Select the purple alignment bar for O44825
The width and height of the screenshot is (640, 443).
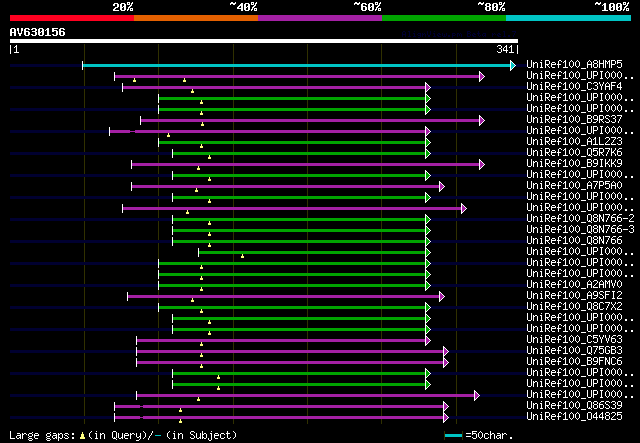(x=279, y=418)
